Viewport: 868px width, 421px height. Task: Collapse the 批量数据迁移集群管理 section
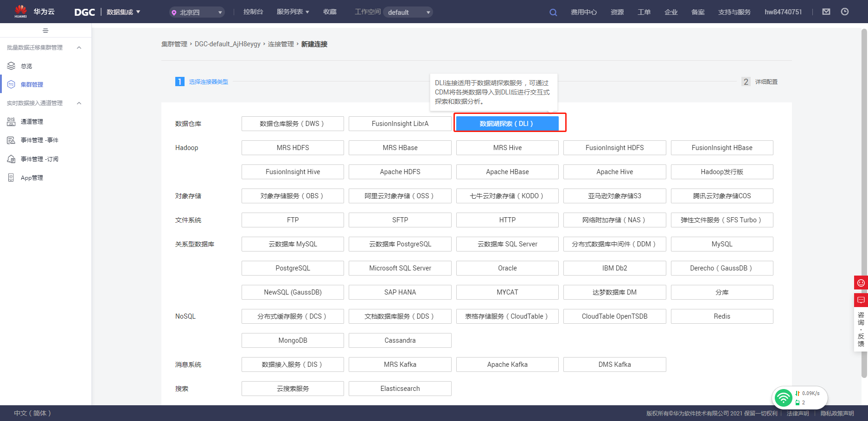(x=79, y=47)
